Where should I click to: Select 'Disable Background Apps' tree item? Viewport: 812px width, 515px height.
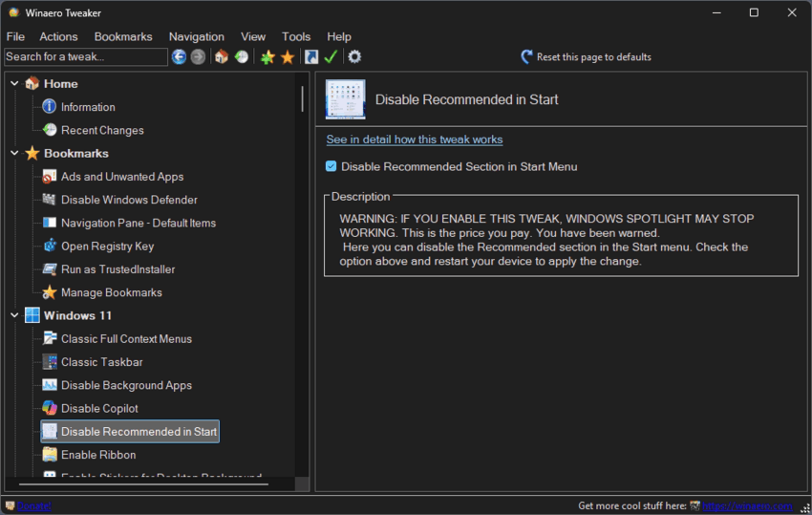coord(126,385)
